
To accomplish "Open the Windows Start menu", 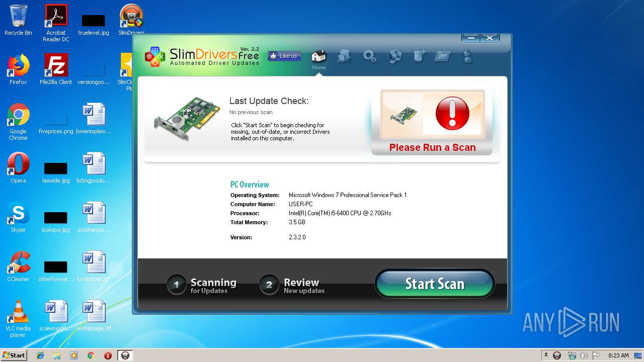I will point(14,355).
